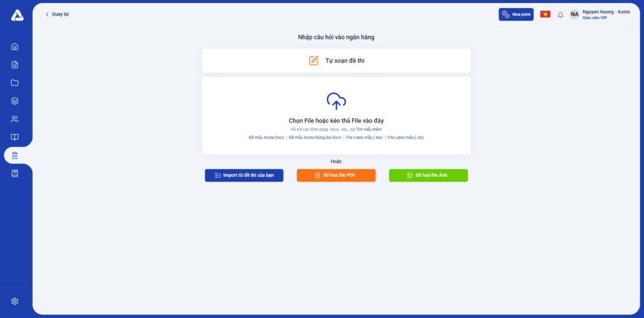Go back with Quay lại link
This screenshot has height=318, width=644.
pos(57,14)
